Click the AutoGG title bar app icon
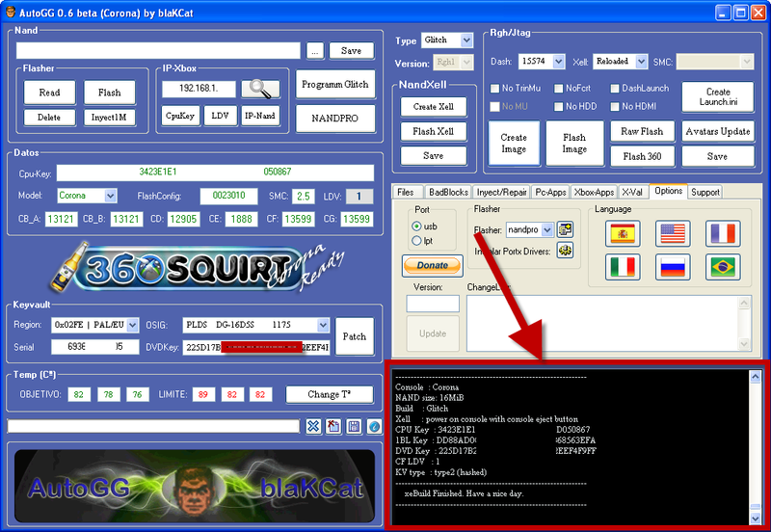The height and width of the screenshot is (532, 771). [11, 12]
